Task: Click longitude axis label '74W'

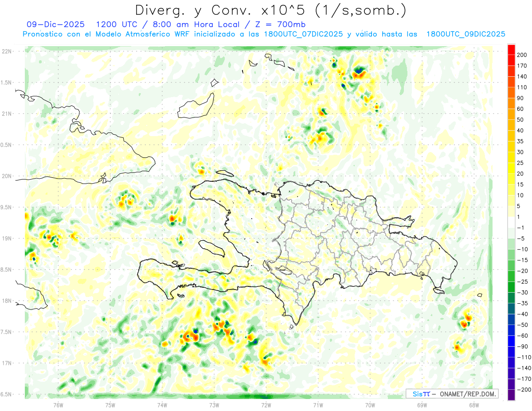Action: click(x=162, y=405)
